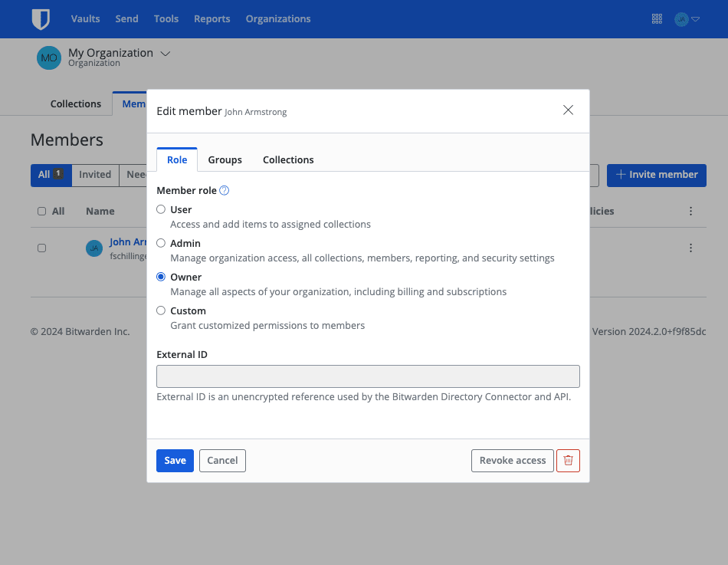Select the Admin role radio button
728x565 pixels.
[x=161, y=242]
